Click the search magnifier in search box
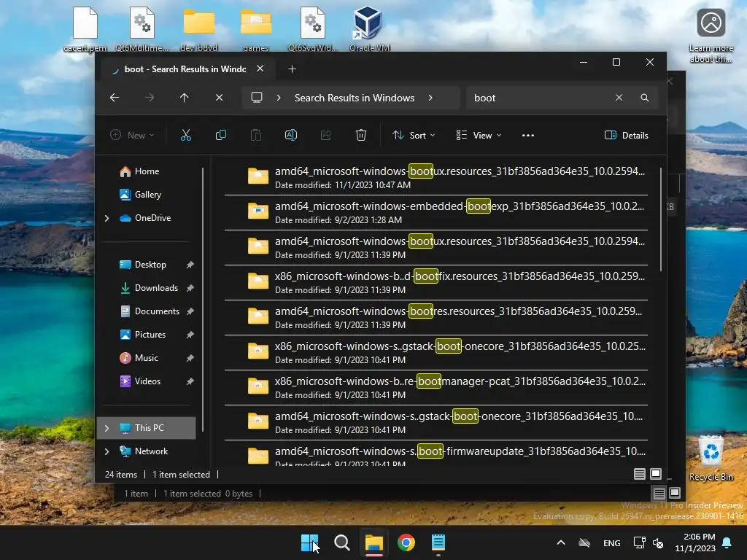 645,98
